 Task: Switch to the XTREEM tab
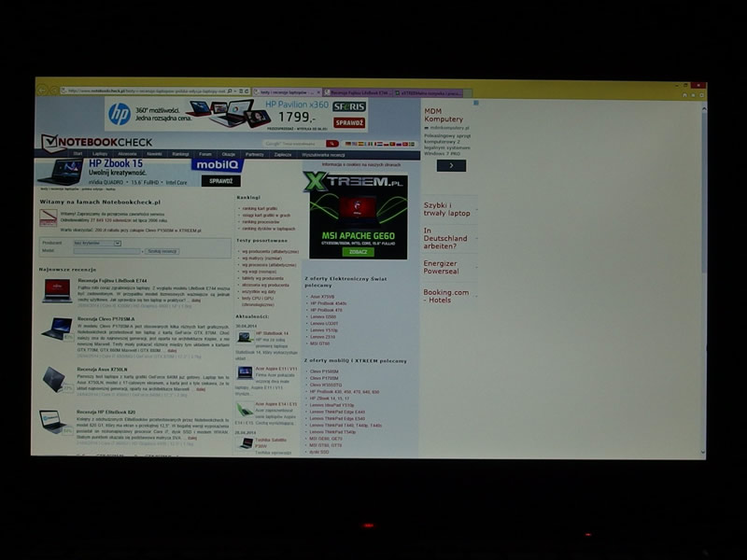pos(429,93)
